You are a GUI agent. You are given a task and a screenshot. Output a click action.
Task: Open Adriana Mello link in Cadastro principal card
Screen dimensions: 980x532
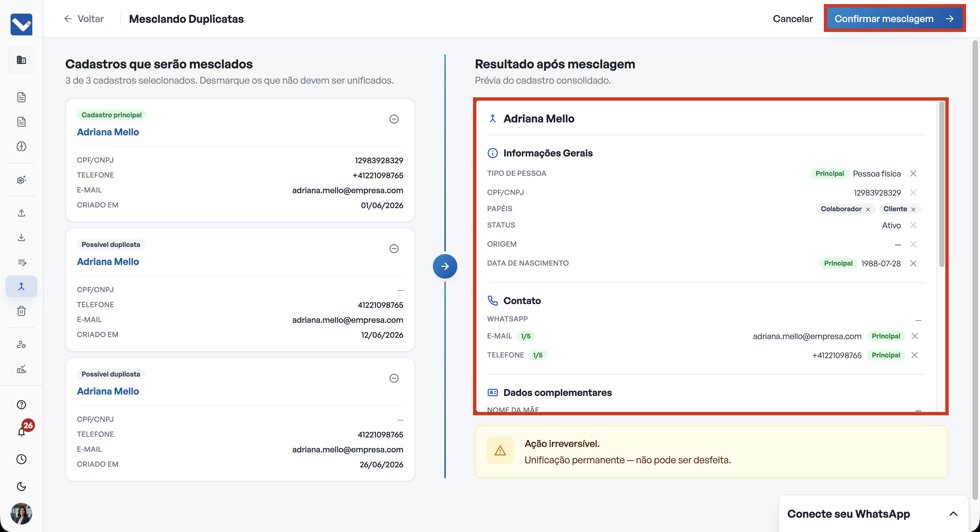pyautogui.click(x=108, y=132)
